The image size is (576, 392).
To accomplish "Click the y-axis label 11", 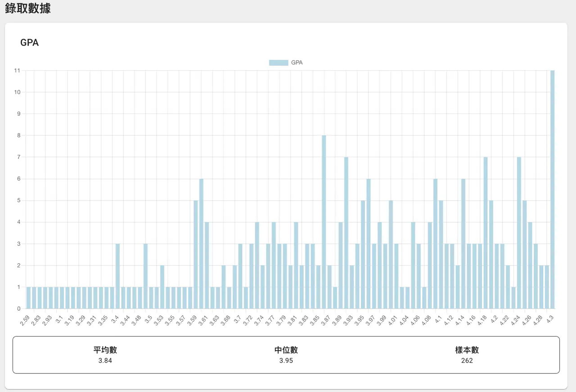I will [x=17, y=71].
